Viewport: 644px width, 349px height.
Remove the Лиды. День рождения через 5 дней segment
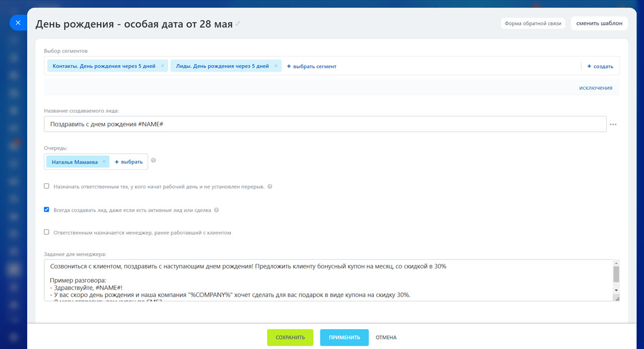[276, 66]
